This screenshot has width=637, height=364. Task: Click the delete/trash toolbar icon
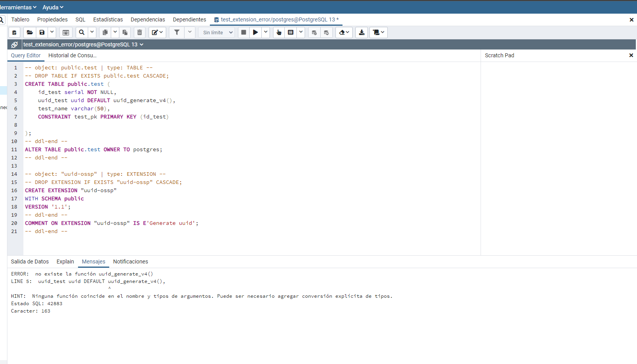[140, 32]
